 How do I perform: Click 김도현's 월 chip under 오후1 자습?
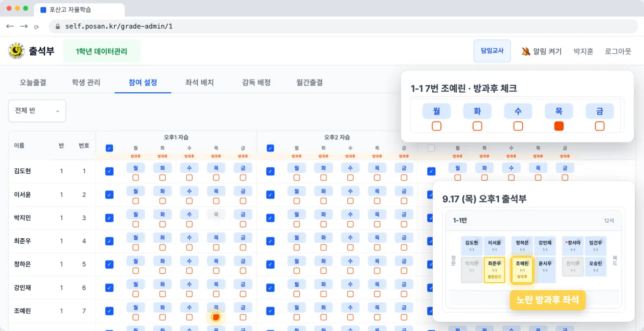pos(136,168)
